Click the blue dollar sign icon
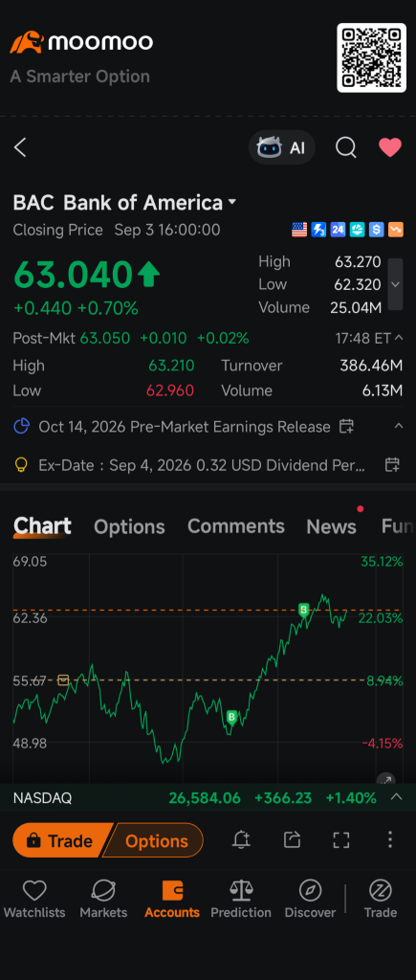416x980 pixels. click(x=377, y=230)
